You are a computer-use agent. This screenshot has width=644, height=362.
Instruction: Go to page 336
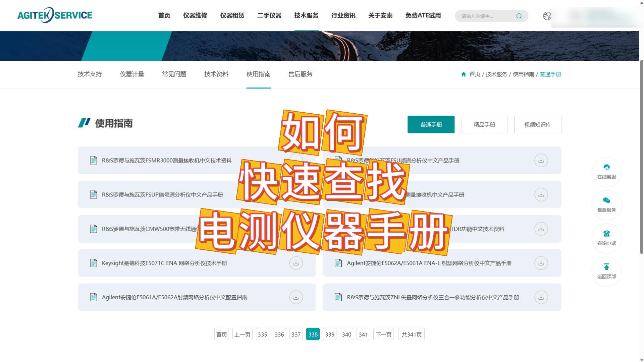[279, 334]
